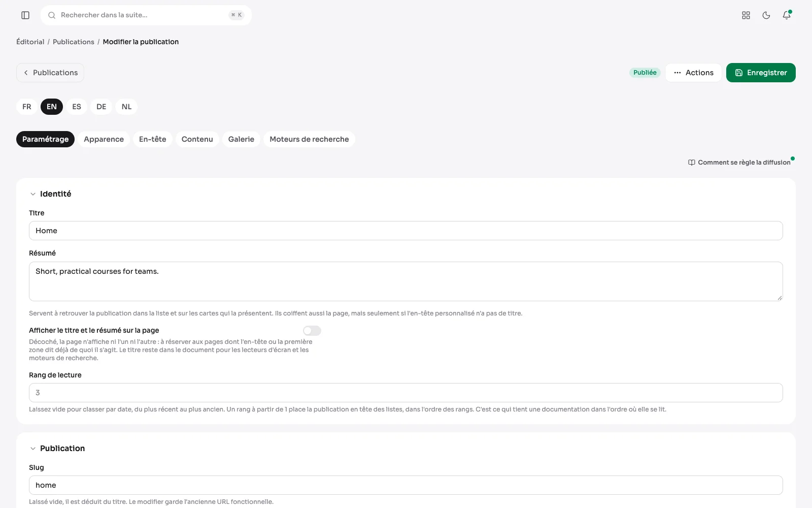The width and height of the screenshot is (812, 508).
Task: Go back to Publications list button
Action: click(x=50, y=73)
